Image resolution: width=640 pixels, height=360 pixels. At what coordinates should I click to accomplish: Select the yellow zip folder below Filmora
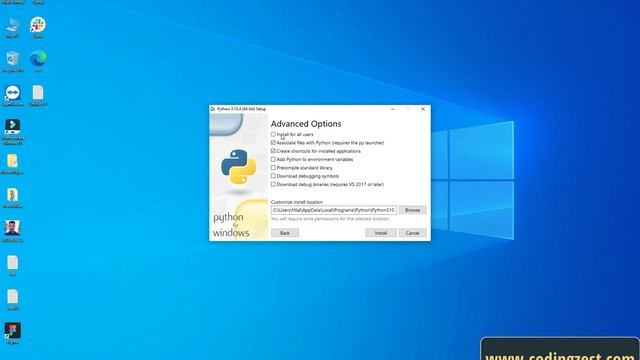tap(12, 164)
